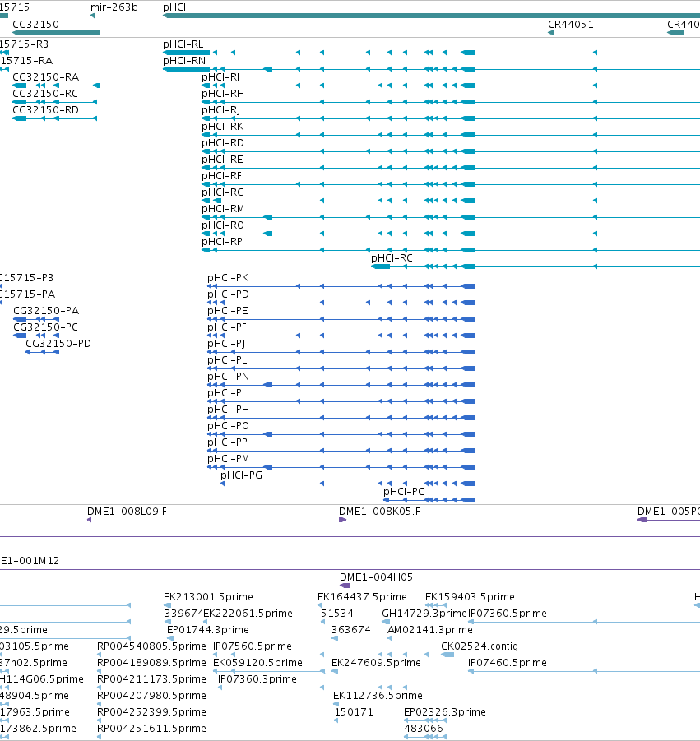The height and width of the screenshot is (741, 700).
Task: Select EST EK222061.5prime
Action: point(248,614)
